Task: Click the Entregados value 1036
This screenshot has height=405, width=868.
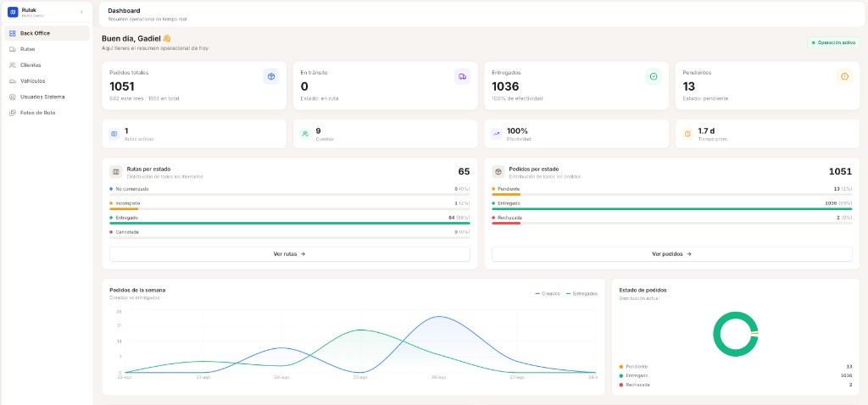Action: pos(505,86)
